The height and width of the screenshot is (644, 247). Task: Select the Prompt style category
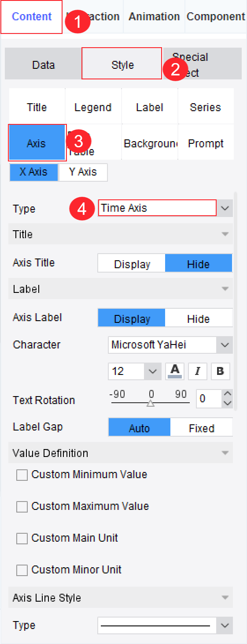[x=206, y=143]
